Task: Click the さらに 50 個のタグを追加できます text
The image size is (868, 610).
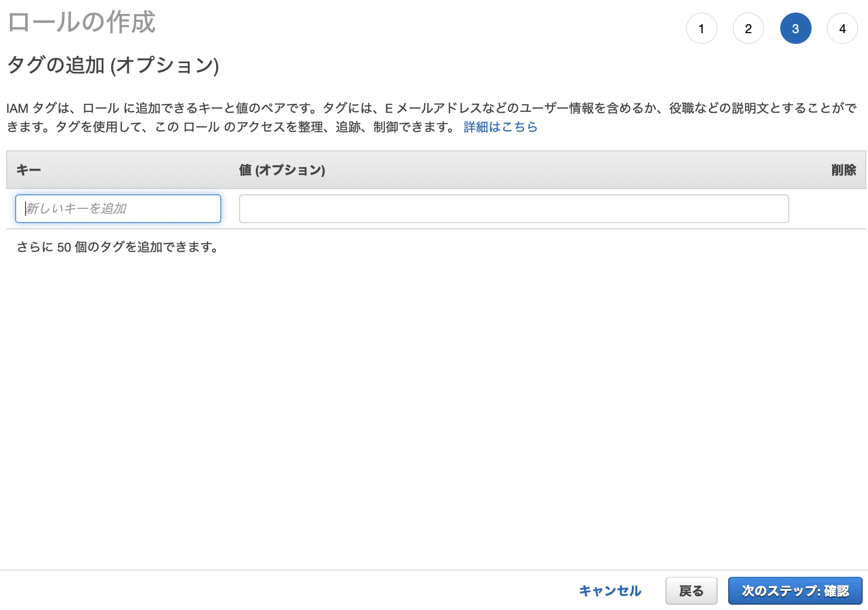Action: click(117, 246)
